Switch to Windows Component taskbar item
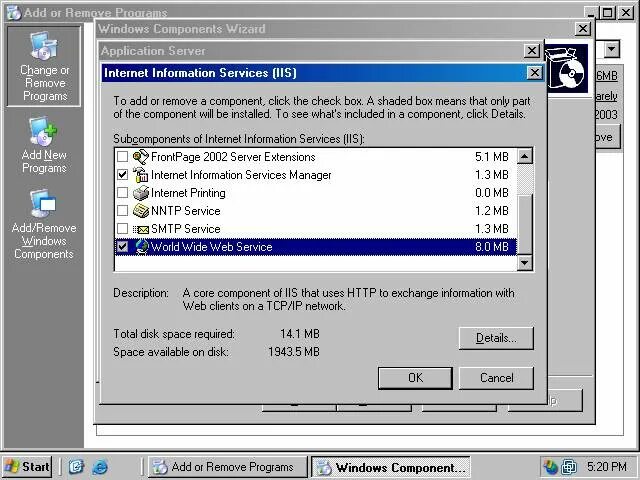The image size is (640, 480). click(x=391, y=467)
